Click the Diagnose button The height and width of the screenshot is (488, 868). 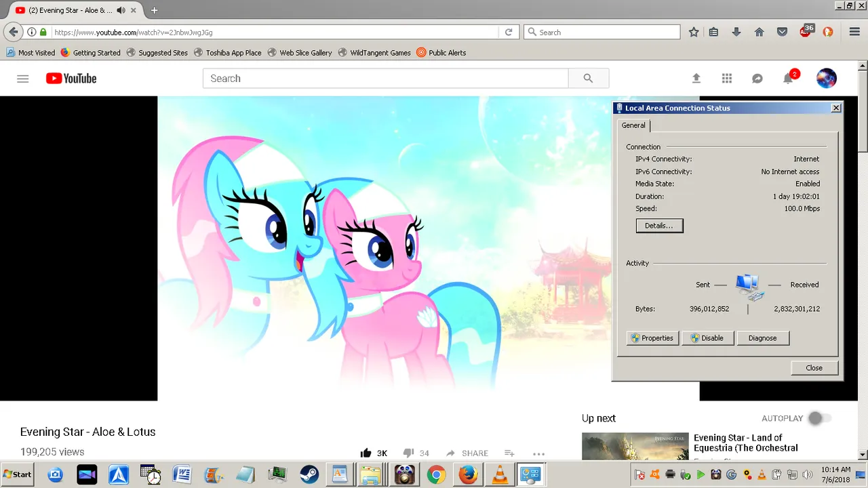(x=762, y=338)
